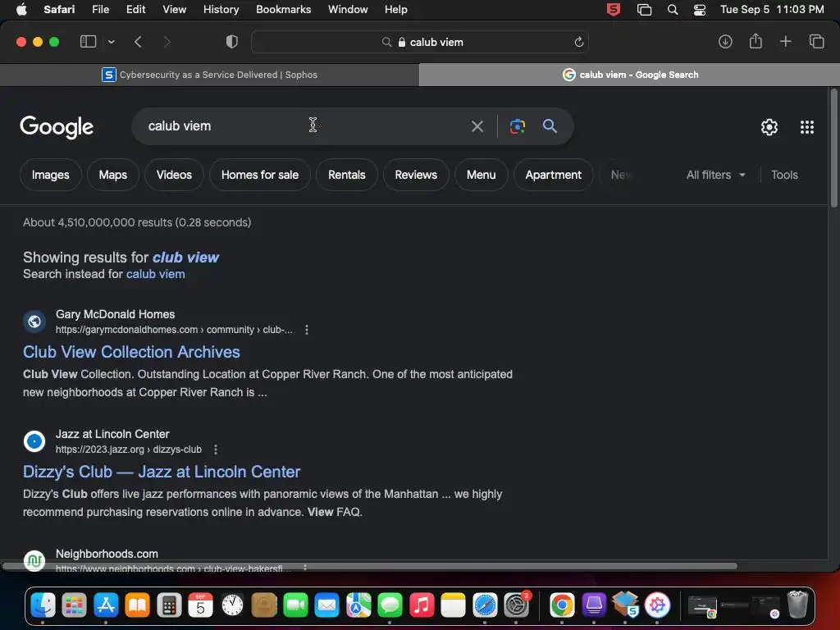
Task: Switch to the Sophos Cybersecurity tab
Action: (209, 75)
